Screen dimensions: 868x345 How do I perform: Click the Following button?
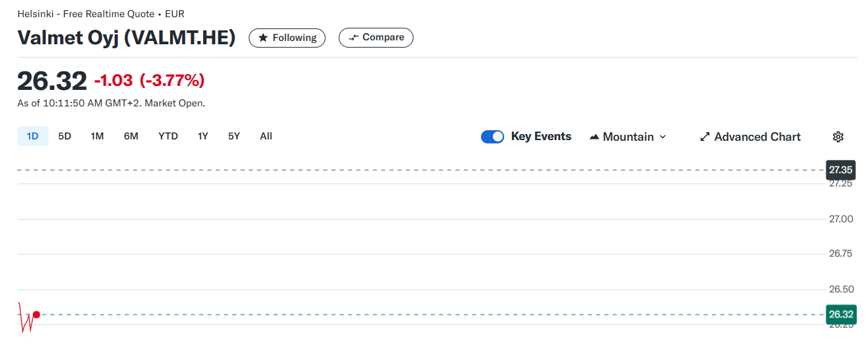point(287,38)
